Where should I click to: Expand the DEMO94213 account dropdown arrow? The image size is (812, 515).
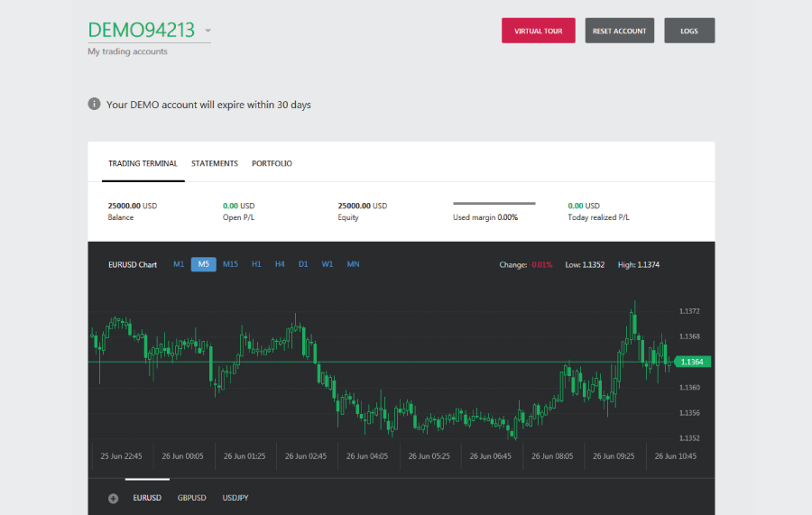click(x=208, y=31)
